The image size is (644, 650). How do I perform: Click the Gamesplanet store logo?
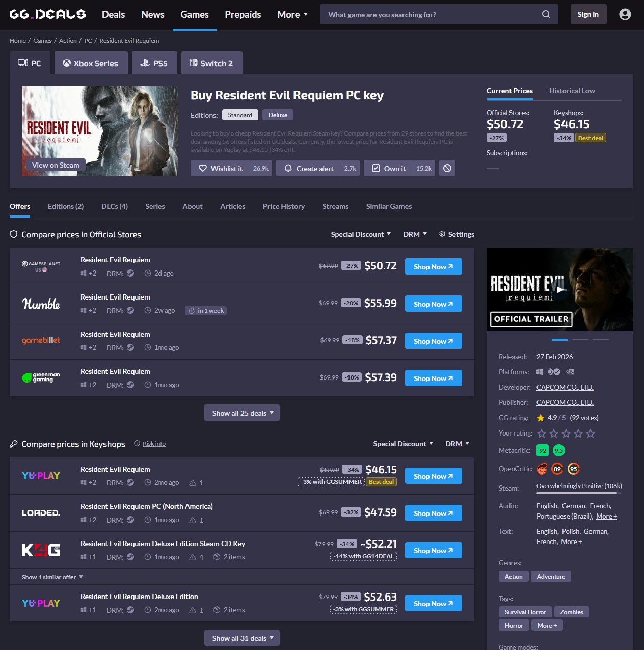pyautogui.click(x=41, y=266)
